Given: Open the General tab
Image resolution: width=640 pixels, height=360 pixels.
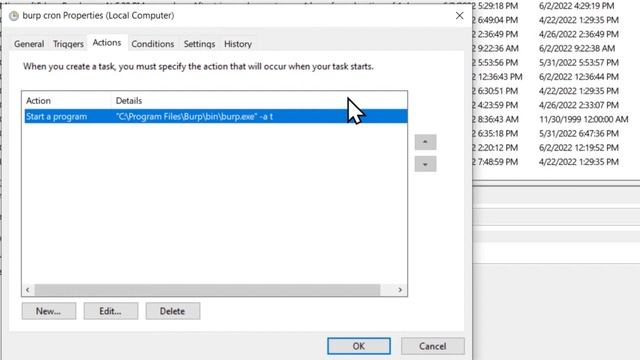Looking at the screenshot, I should (x=29, y=44).
